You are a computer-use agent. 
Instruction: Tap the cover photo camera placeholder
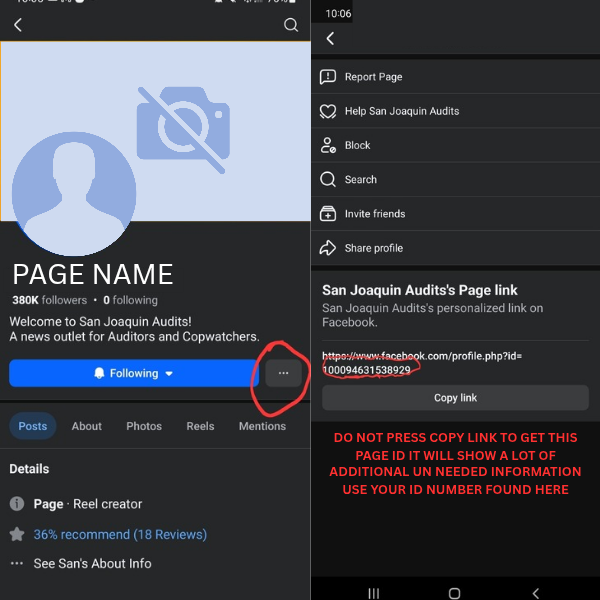183,123
